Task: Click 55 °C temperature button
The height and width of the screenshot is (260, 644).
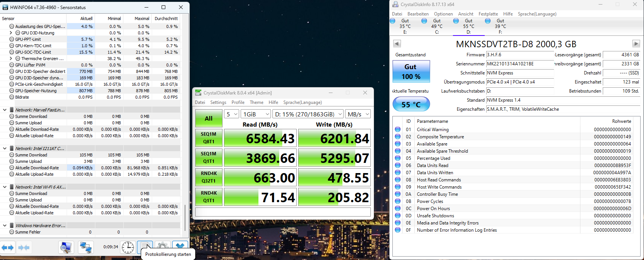Action: click(411, 104)
